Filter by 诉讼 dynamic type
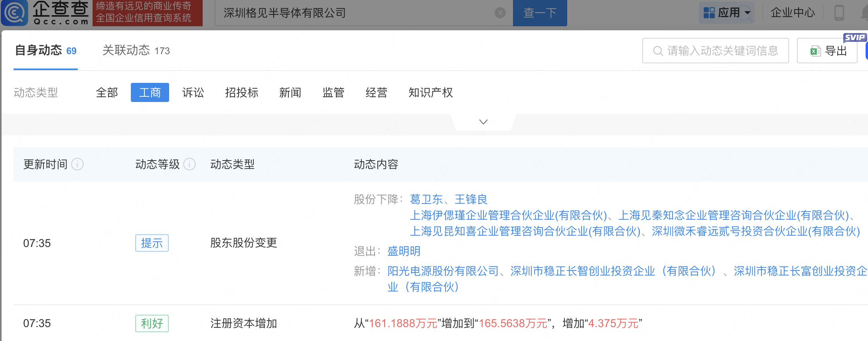Viewport: 868px width, 341px height. [193, 93]
